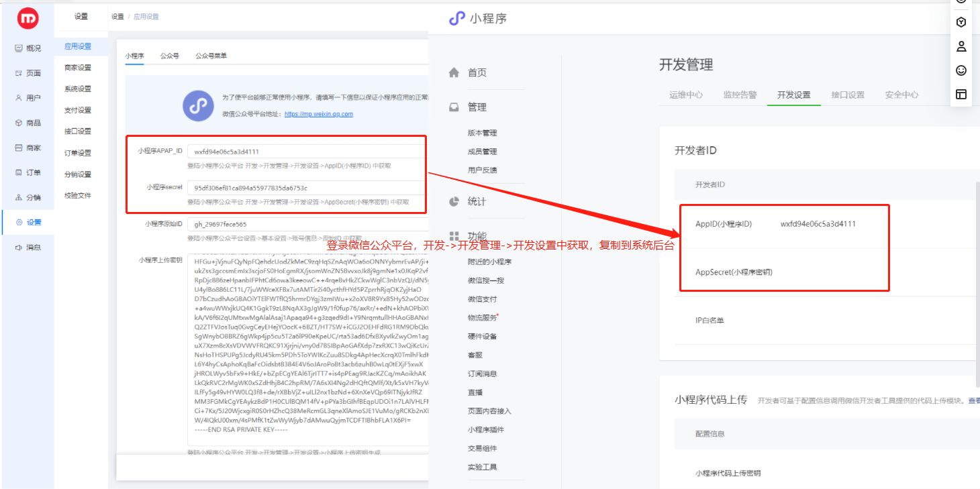980x489 pixels.
Task: Open 页面内容接入 feature
Action: [490, 411]
